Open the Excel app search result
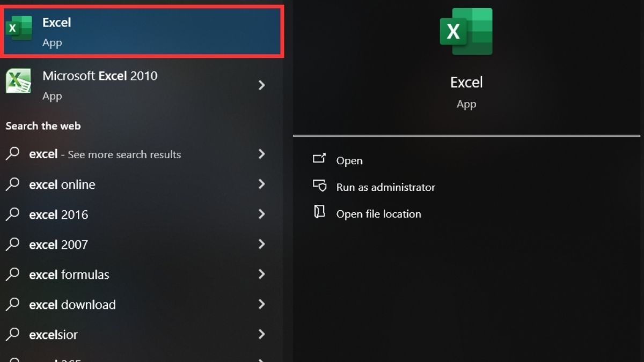 [x=143, y=31]
